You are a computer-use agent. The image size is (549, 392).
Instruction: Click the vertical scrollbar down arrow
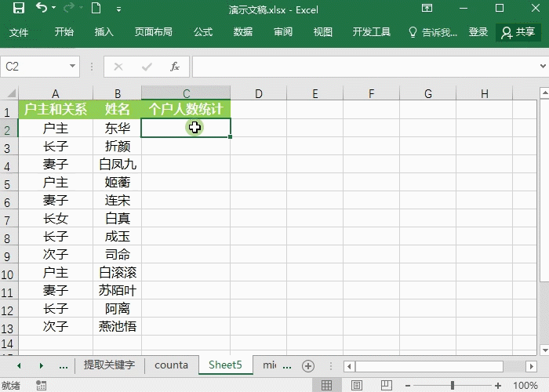pos(544,350)
